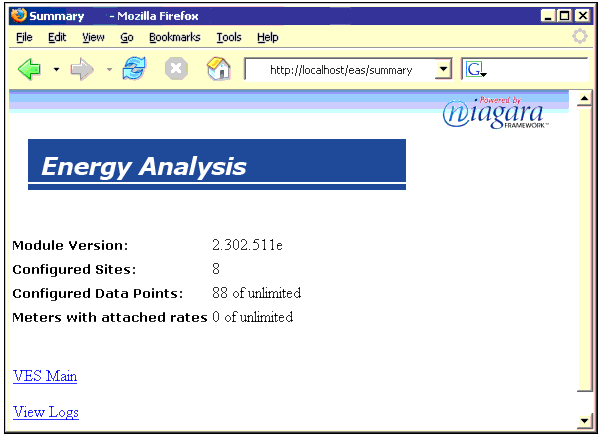The width and height of the screenshot is (604, 439).
Task: Open the Back button history dropdown
Action: pyautogui.click(x=56, y=70)
